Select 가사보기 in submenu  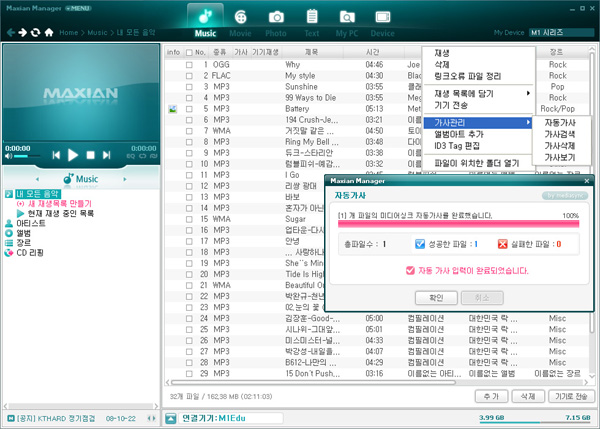pos(560,157)
